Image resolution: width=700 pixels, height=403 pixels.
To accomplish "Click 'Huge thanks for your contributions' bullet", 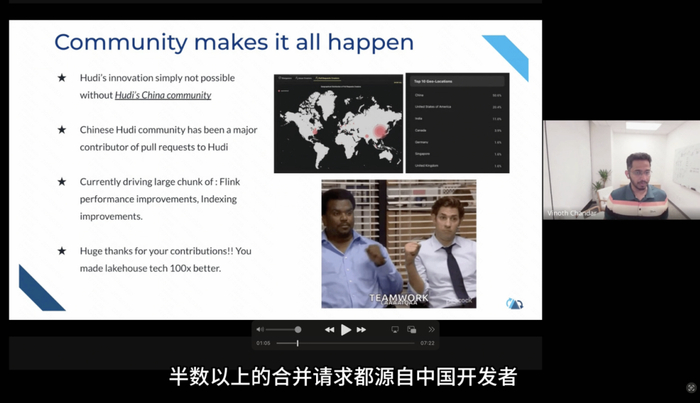I will [166, 260].
